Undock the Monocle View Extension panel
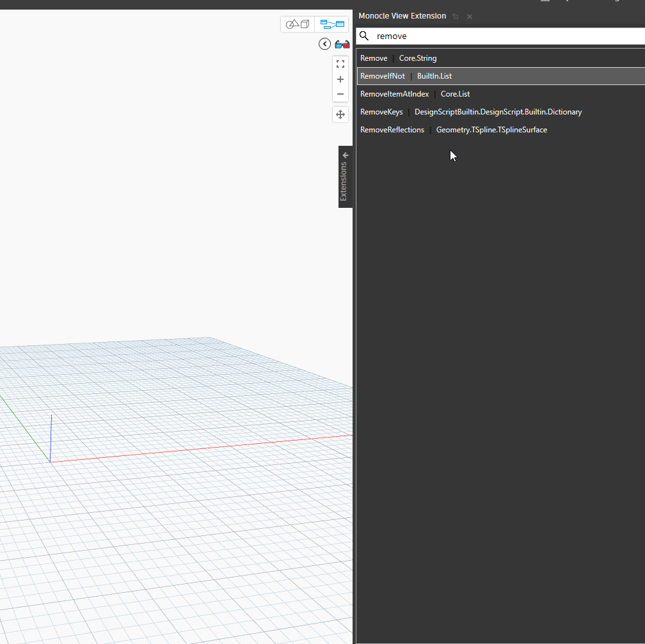Viewport: 645px width, 644px height. 456,17
